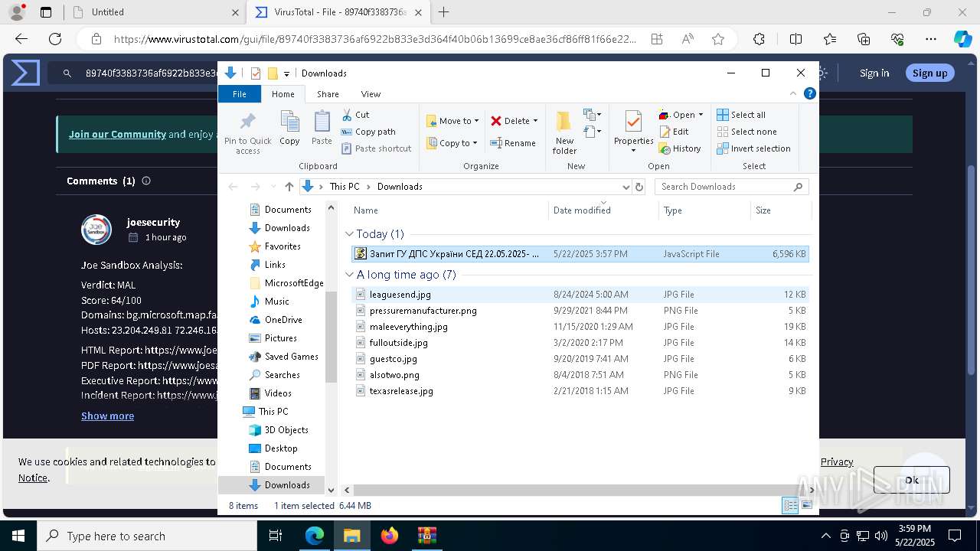Viewport: 980px width, 551px height.
Task: Select This PC in navigation pane
Action: tap(273, 412)
